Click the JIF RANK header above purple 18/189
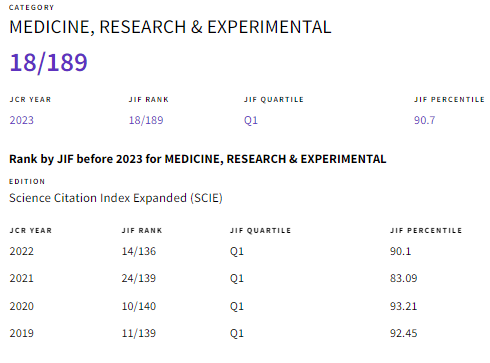Screen dimensions: 490x363 point(149,99)
